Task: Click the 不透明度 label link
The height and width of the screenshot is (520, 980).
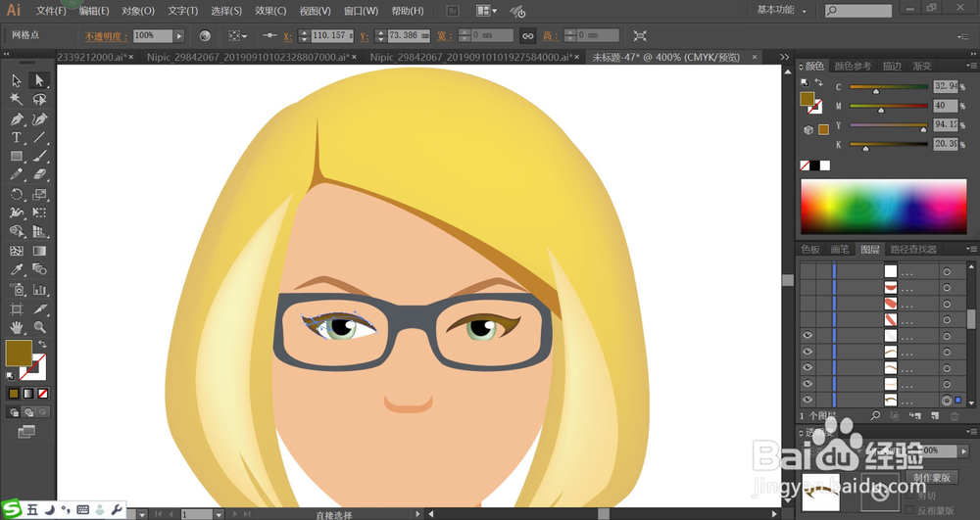Action: [x=106, y=36]
